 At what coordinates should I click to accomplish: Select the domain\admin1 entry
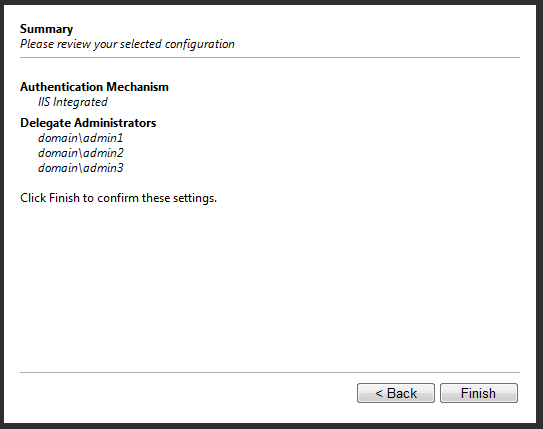(80, 138)
